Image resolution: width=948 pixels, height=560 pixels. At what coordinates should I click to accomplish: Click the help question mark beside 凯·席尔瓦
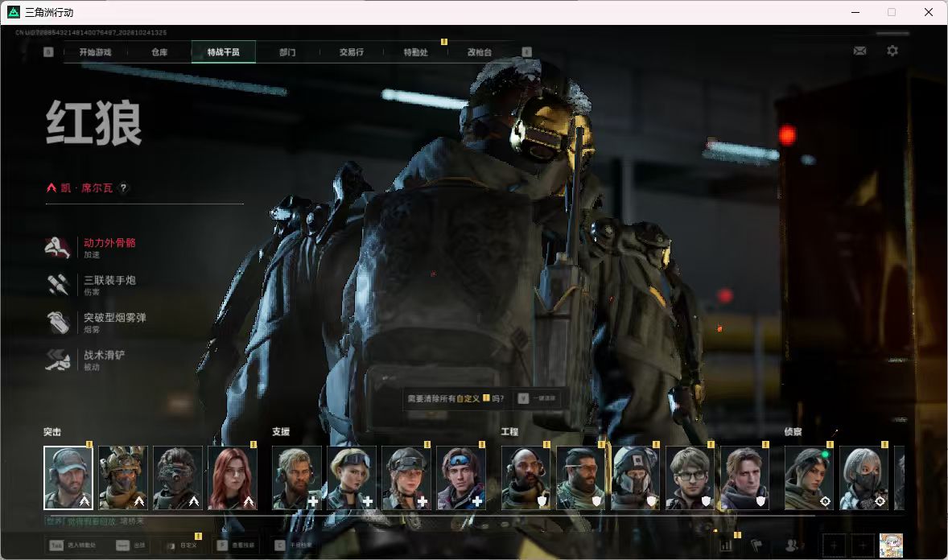[123, 187]
